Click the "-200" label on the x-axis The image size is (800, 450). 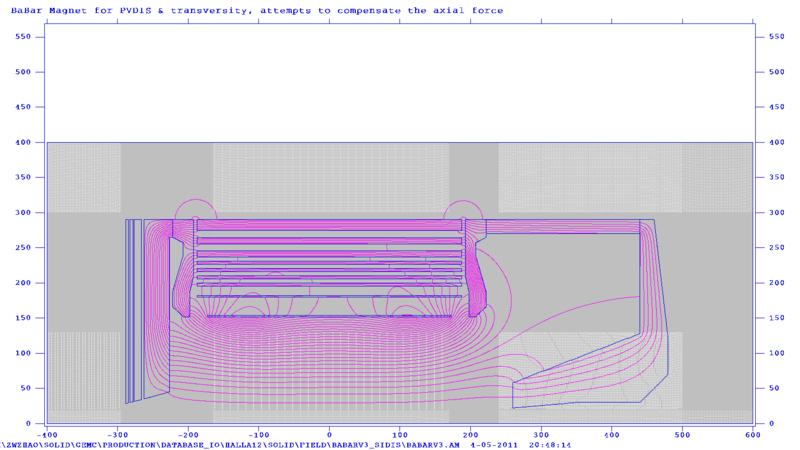[x=188, y=435]
